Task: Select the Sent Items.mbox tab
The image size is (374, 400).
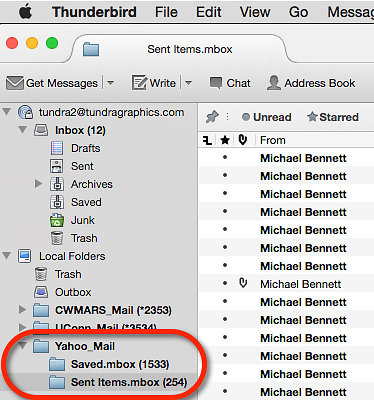Action: (x=179, y=49)
